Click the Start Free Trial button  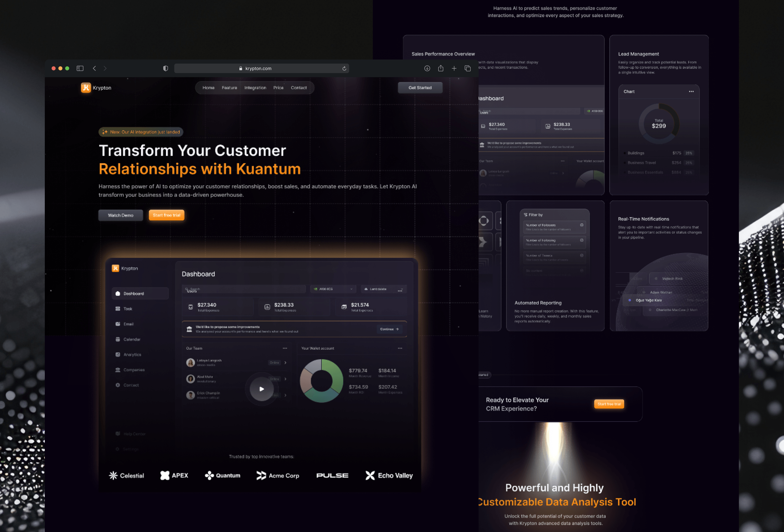pos(167,215)
